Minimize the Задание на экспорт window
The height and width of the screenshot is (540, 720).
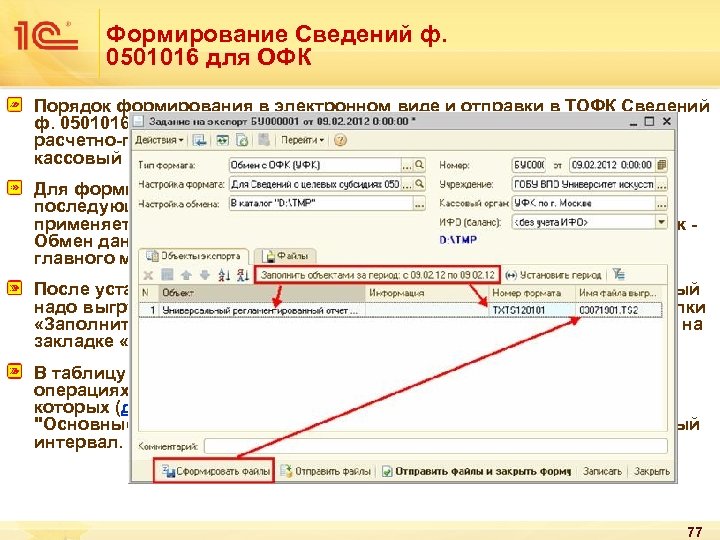click(634, 122)
